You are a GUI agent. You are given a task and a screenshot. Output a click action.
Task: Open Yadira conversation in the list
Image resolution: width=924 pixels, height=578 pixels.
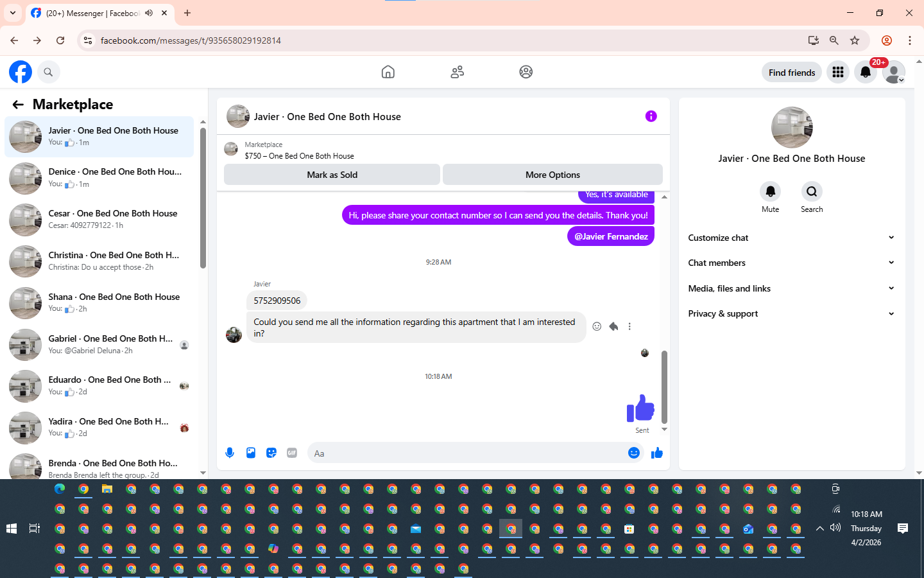click(99, 428)
